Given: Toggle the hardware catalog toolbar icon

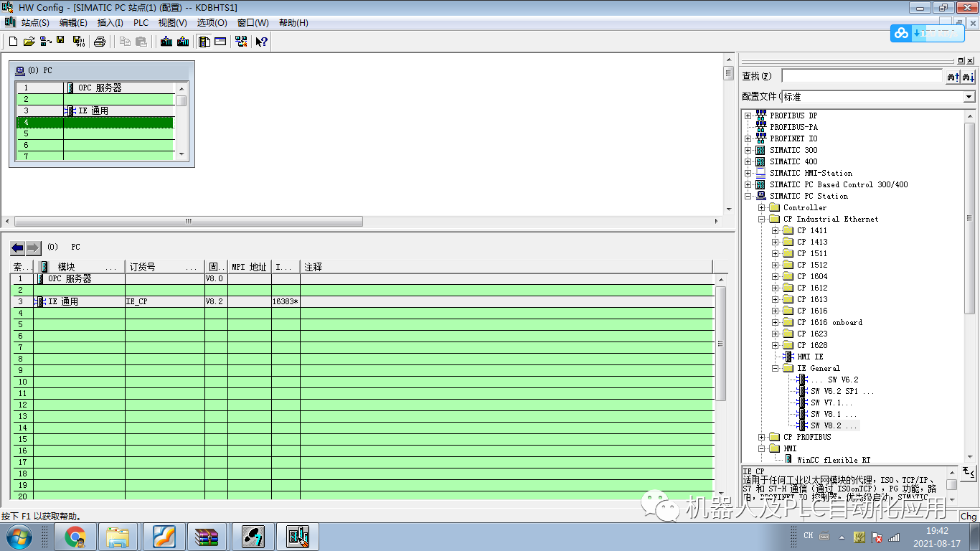Looking at the screenshot, I should coord(204,42).
